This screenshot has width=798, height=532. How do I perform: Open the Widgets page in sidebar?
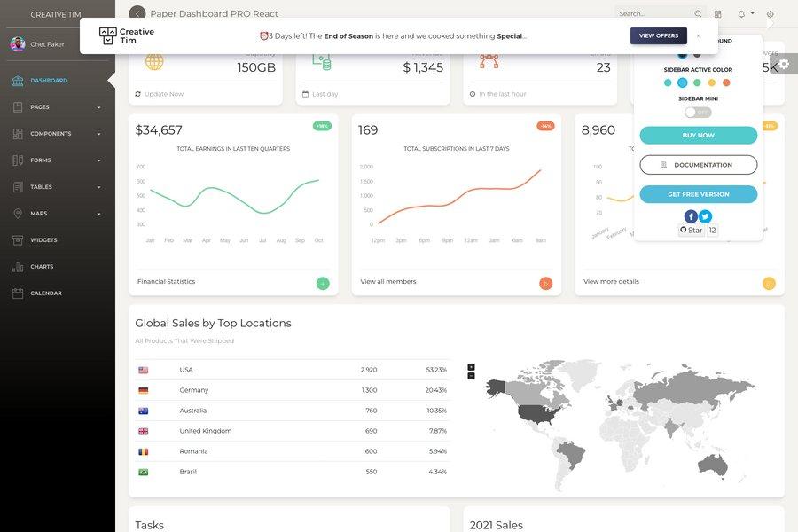[43, 240]
